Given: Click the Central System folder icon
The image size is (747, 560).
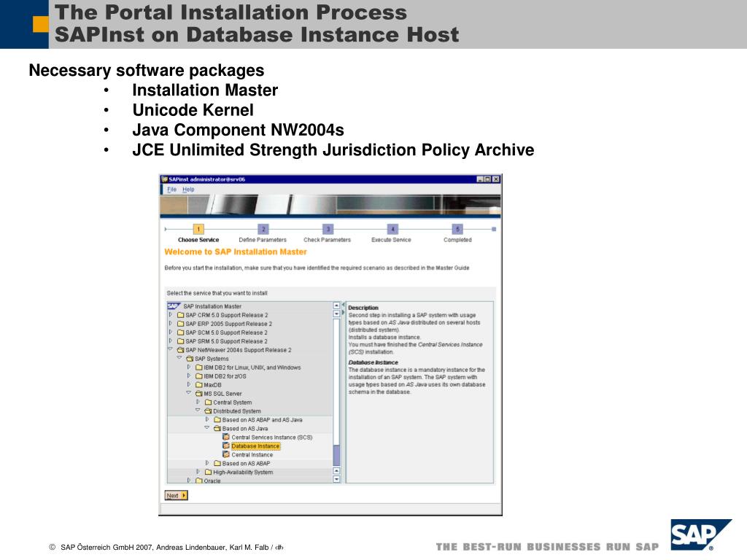Looking at the screenshot, I should [208, 402].
